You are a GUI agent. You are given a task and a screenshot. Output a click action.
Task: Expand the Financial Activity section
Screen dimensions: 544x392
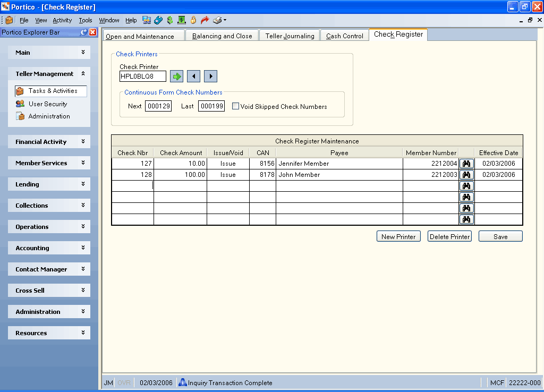[49, 141]
